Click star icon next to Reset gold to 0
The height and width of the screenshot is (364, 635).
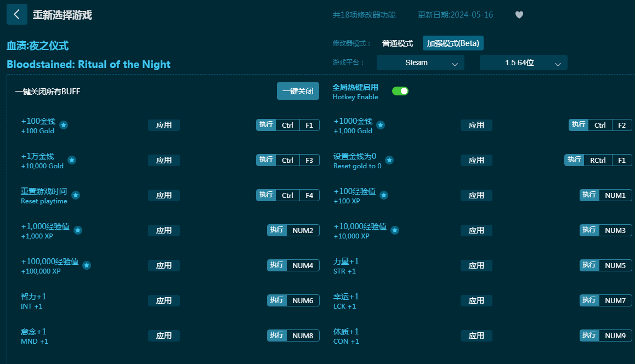[x=389, y=160]
